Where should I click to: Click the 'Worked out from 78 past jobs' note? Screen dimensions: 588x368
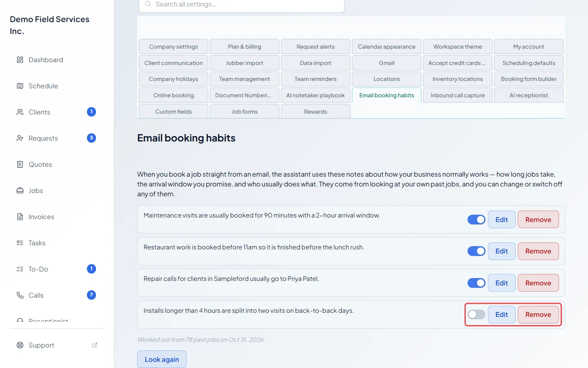point(201,340)
